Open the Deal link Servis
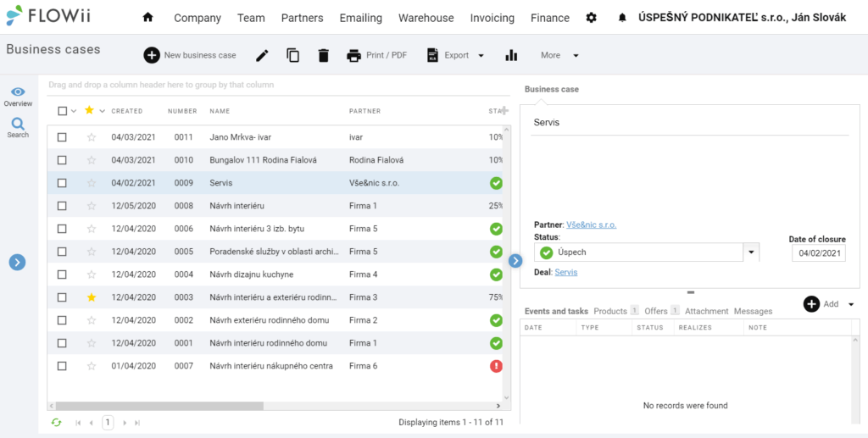 (x=565, y=273)
